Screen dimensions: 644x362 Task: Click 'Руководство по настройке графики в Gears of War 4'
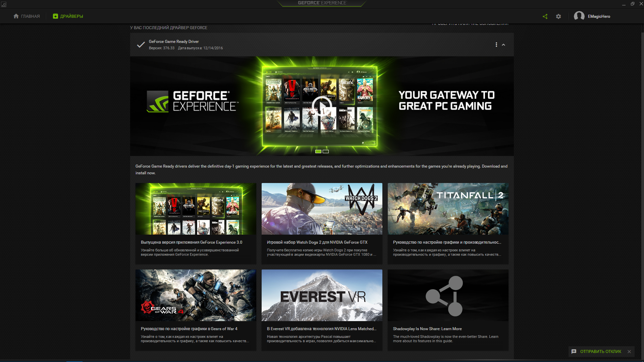click(189, 329)
